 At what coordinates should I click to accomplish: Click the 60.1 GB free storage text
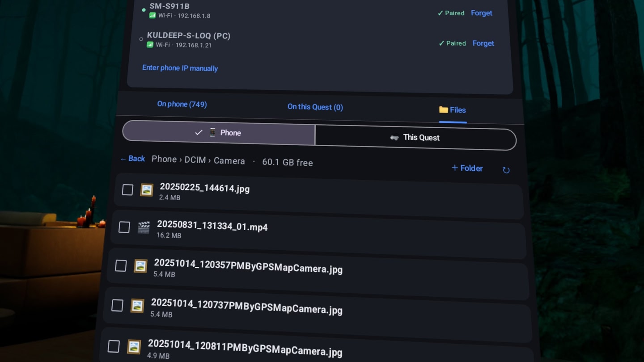[288, 163]
